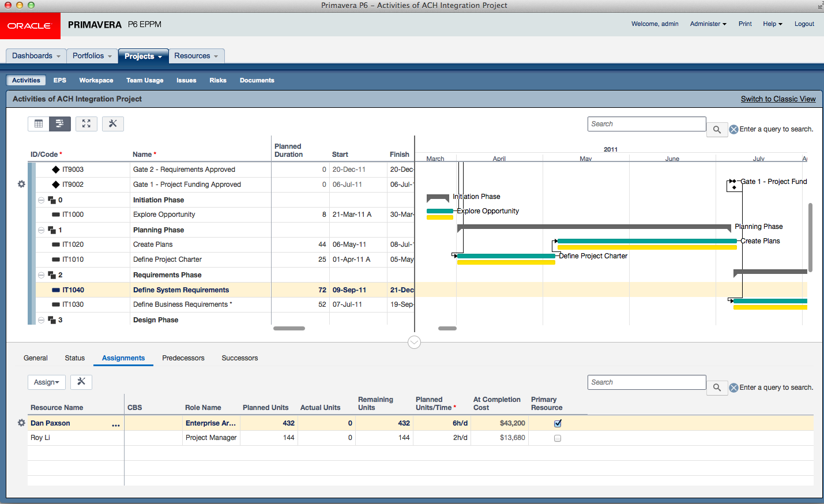Click the Gantt horizontal scrollbar thumb

tap(447, 328)
